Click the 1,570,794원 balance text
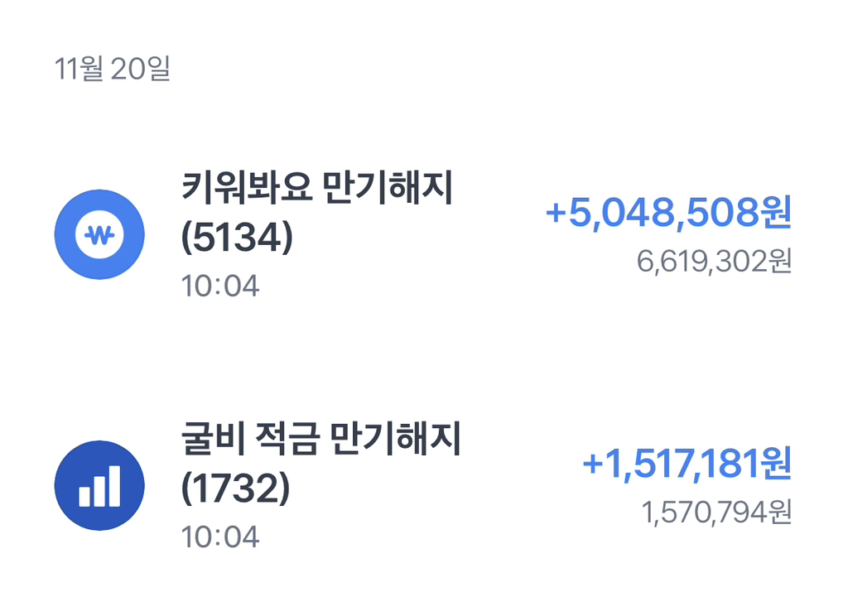Screen dimensions: 848x616 716,513
